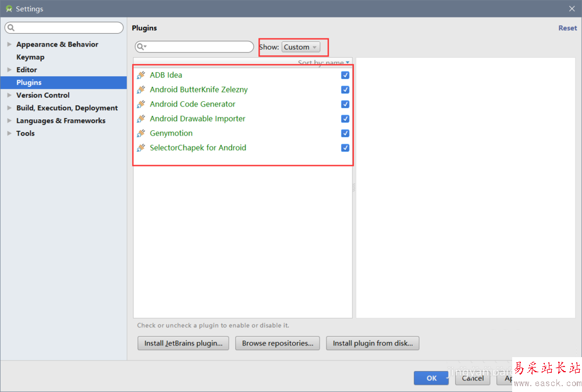Expand the Version Control tree node
Screen dimensions: 582x392
tap(9, 95)
